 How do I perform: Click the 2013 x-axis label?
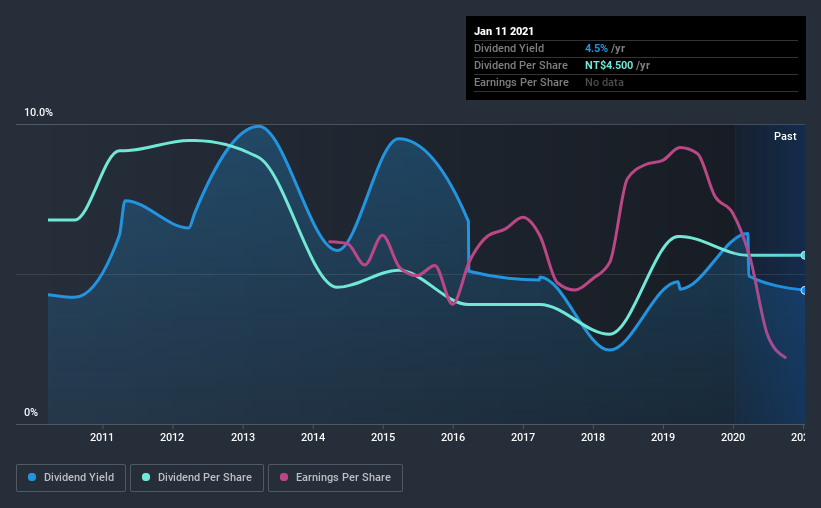pos(243,437)
